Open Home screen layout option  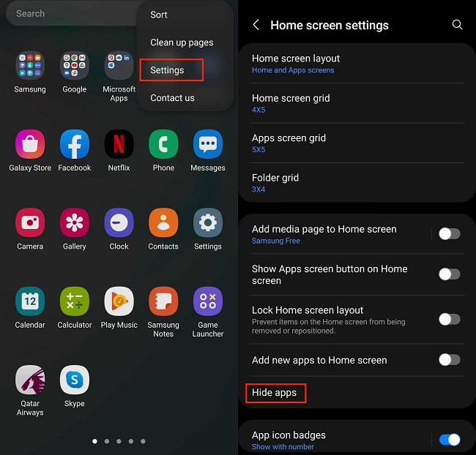click(x=357, y=64)
